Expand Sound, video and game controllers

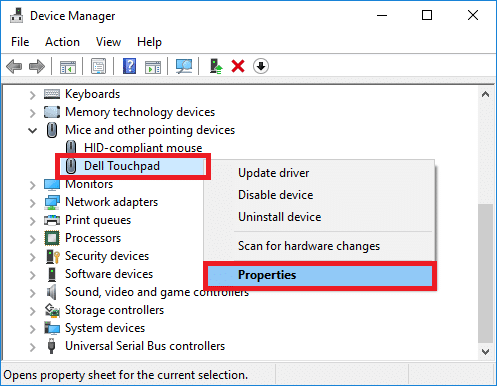[32, 293]
